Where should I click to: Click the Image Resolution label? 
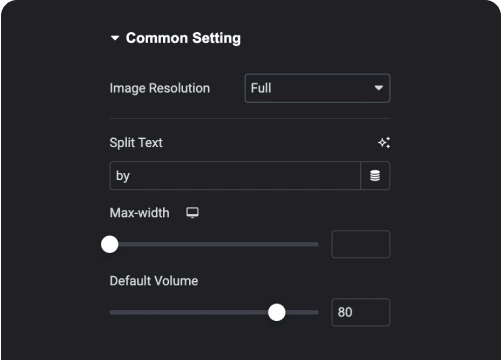[160, 88]
